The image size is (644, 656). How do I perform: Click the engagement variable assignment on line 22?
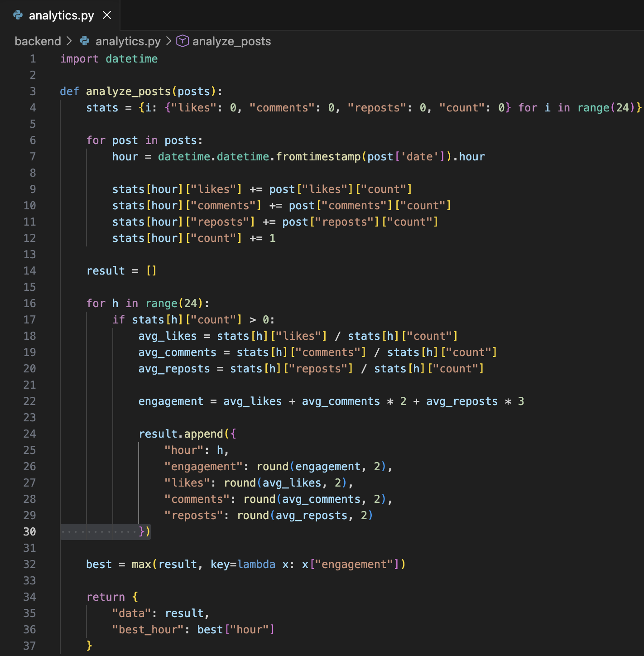[x=171, y=401]
